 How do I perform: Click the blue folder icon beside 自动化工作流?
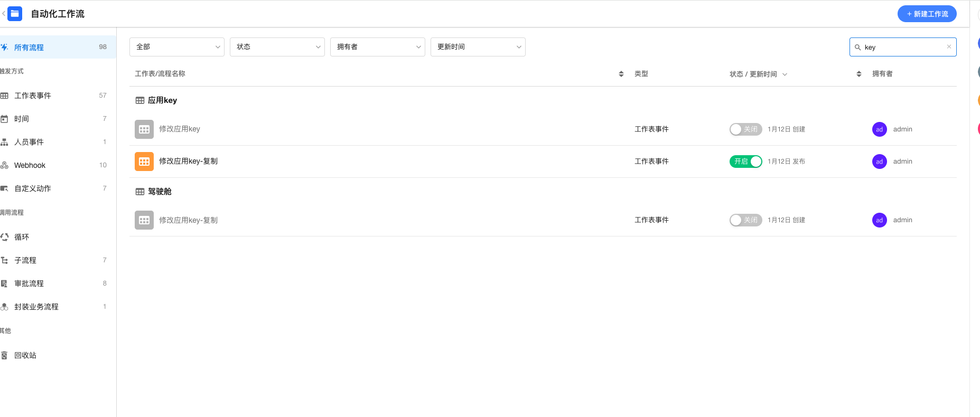15,14
